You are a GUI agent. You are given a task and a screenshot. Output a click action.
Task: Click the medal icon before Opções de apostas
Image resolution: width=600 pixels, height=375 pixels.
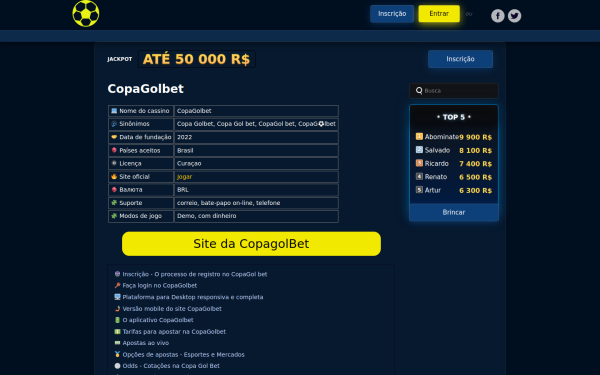point(117,354)
